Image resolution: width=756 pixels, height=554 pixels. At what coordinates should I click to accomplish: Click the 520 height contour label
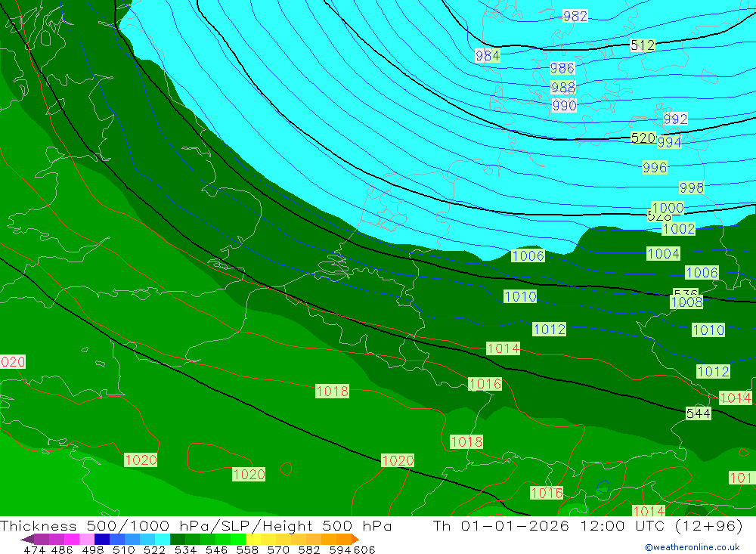pyautogui.click(x=643, y=138)
